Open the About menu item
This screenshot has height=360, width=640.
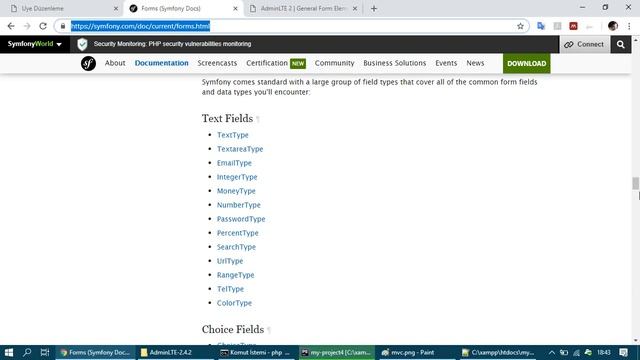pos(115,63)
